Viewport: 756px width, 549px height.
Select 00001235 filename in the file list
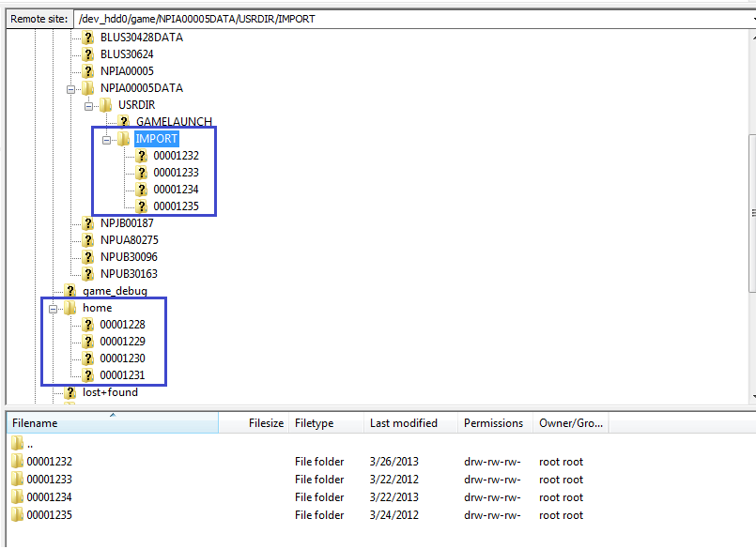coord(49,515)
